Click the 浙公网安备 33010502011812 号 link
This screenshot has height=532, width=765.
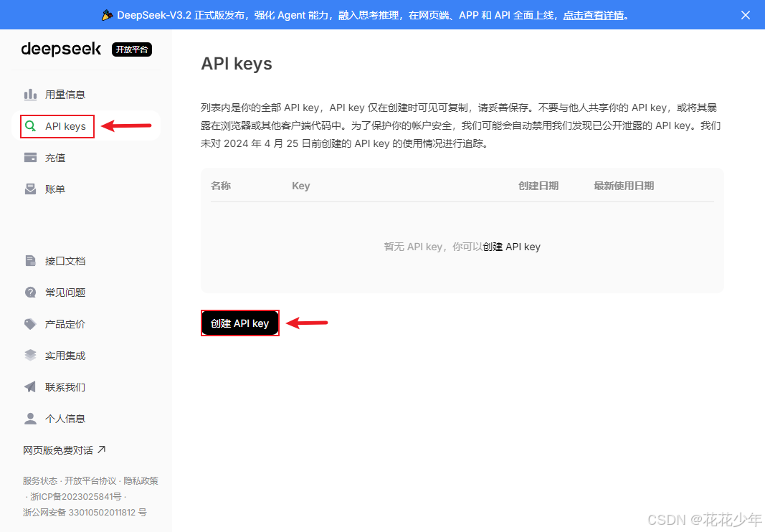click(85, 513)
